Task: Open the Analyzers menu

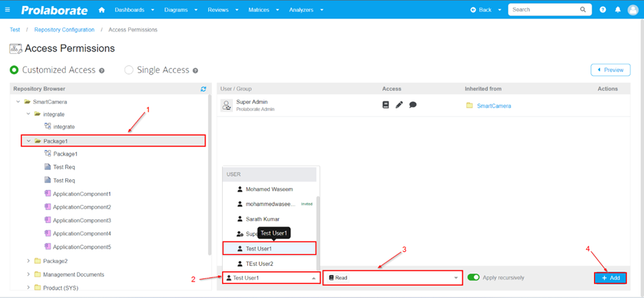Action: tap(306, 10)
